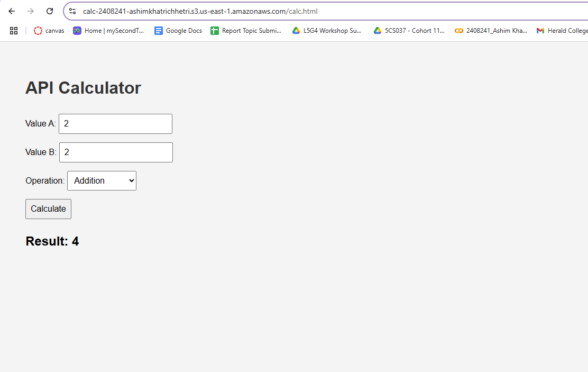Click inside the Value B input field
This screenshot has height=372, width=588.
[116, 152]
